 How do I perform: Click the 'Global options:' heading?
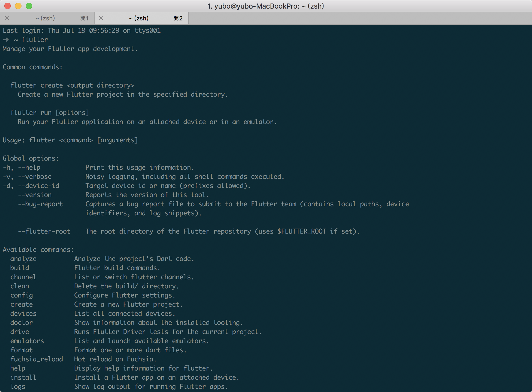point(31,158)
